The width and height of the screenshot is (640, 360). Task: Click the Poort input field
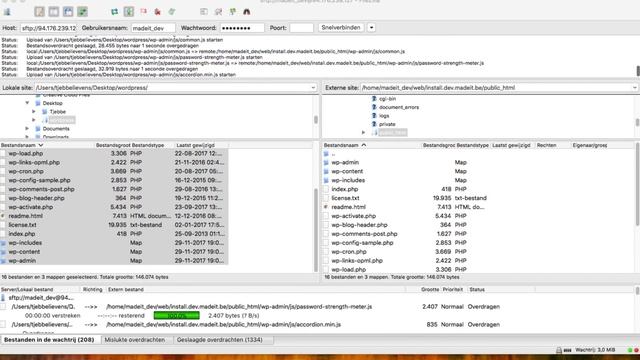click(x=301, y=28)
